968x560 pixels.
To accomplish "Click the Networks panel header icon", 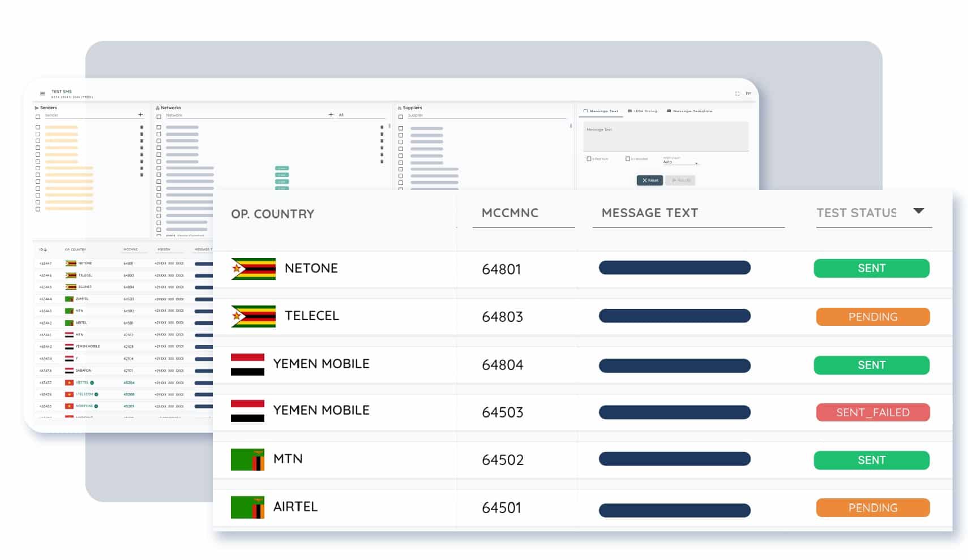I will click(159, 107).
